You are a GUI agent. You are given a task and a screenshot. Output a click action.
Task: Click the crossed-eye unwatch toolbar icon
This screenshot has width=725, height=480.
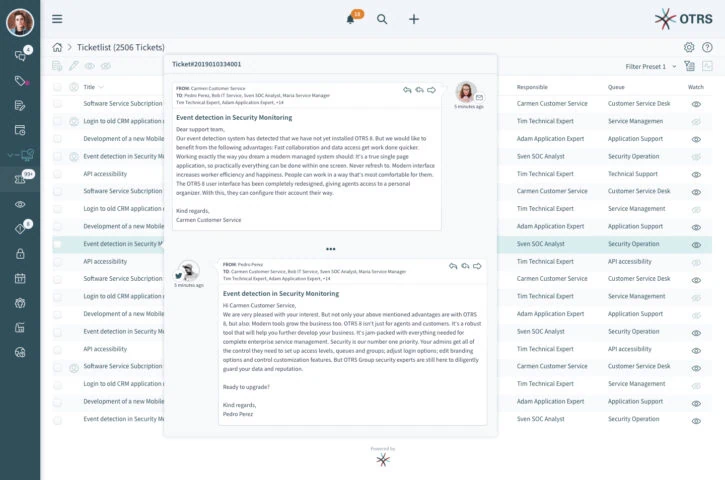click(x=106, y=66)
